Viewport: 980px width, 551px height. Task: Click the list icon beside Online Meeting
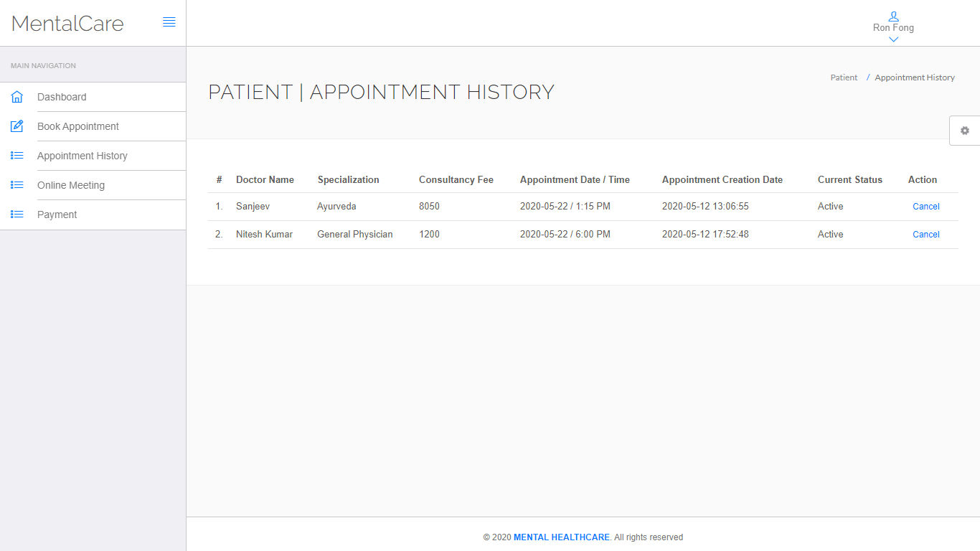(x=17, y=185)
